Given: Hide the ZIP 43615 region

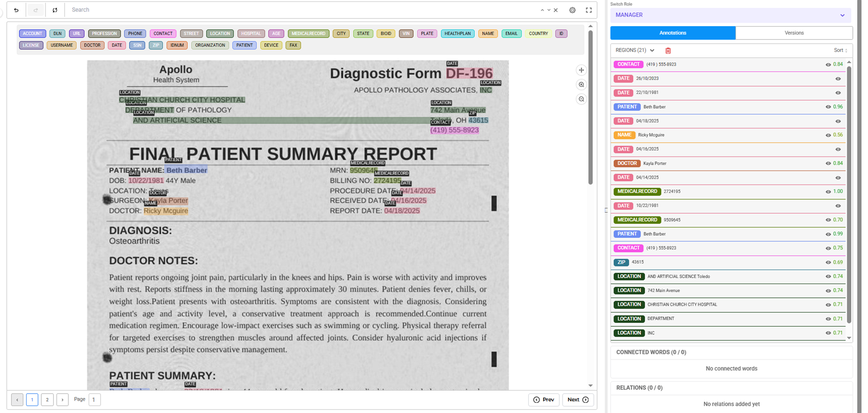Looking at the screenshot, I should (828, 262).
